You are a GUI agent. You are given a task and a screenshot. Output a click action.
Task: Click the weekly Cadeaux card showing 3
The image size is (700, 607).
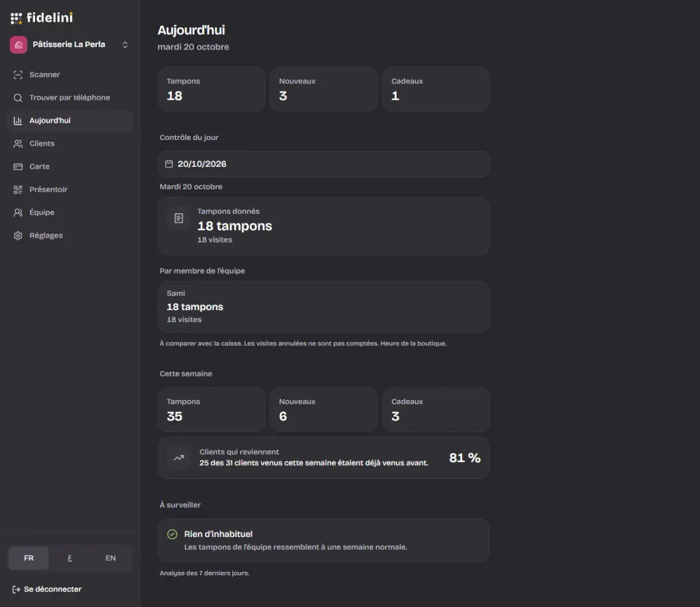(x=436, y=409)
